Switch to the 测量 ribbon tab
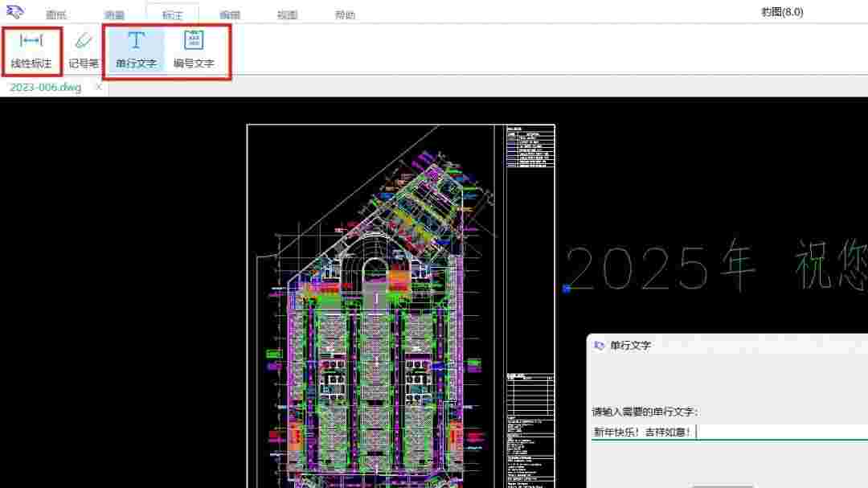Screen dimensions: 868x488 point(114,15)
